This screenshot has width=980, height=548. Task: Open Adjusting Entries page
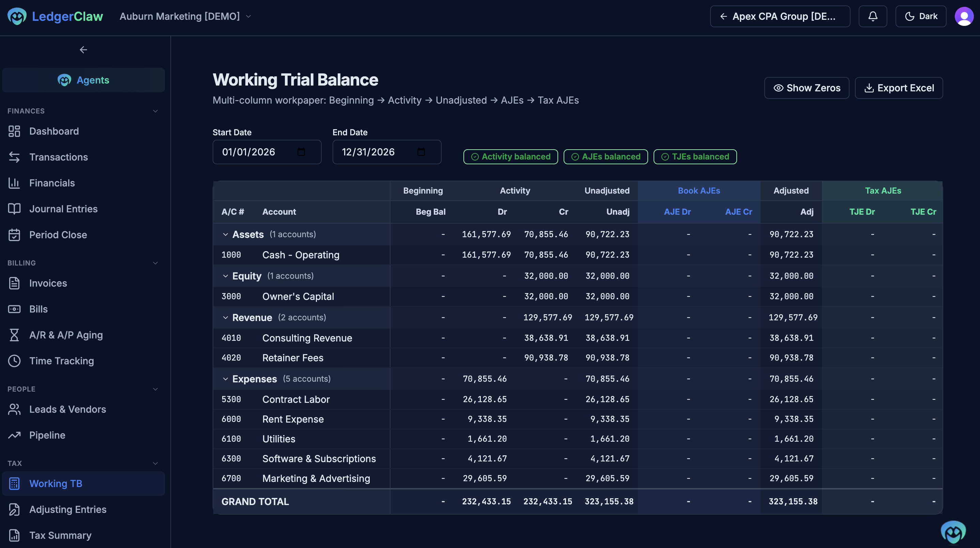coord(83,509)
